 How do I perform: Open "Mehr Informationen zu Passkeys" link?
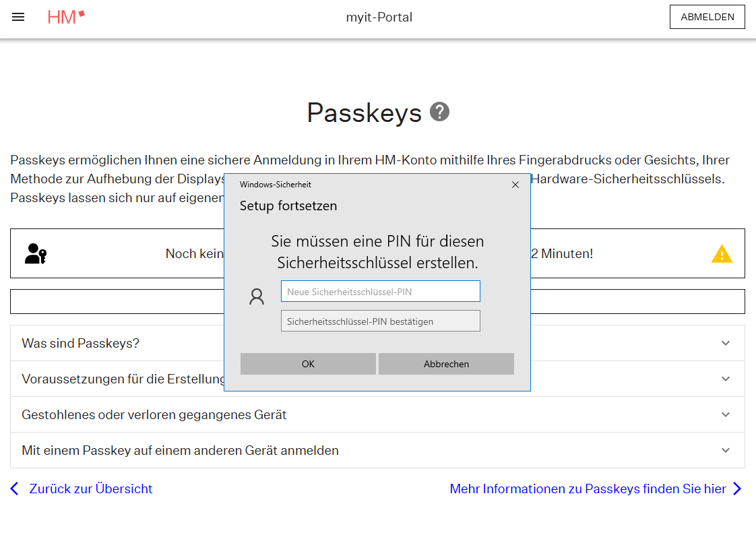pyautogui.click(x=588, y=489)
